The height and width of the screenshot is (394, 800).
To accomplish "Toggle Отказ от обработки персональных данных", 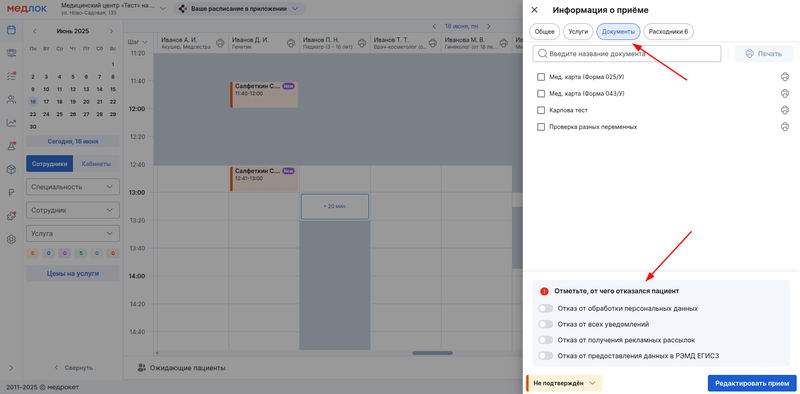I will tap(545, 308).
